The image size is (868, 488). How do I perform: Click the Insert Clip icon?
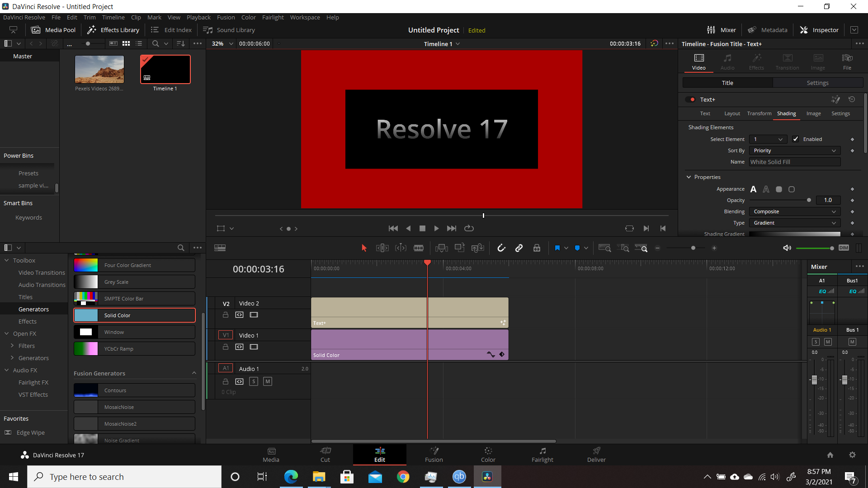[441, 248]
